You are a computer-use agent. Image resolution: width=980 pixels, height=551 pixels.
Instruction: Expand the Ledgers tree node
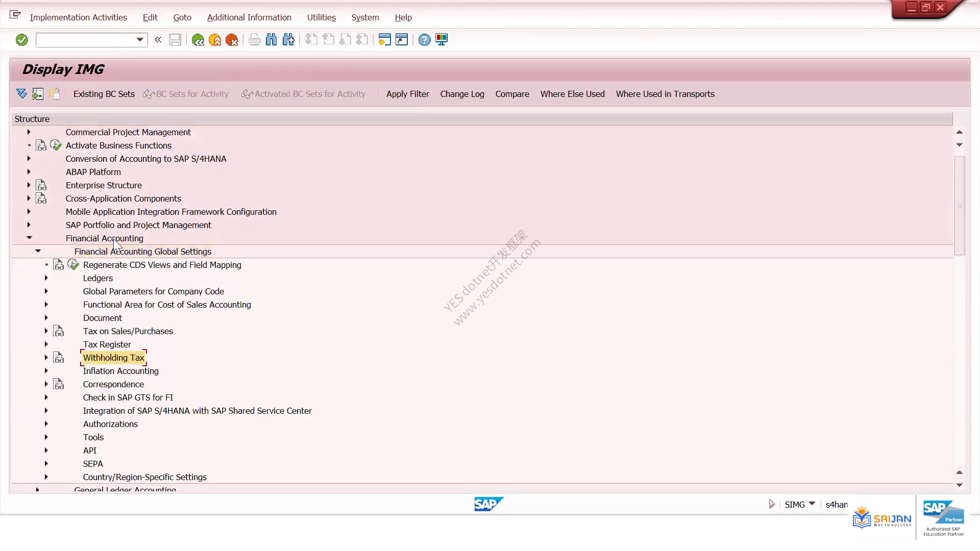point(46,278)
